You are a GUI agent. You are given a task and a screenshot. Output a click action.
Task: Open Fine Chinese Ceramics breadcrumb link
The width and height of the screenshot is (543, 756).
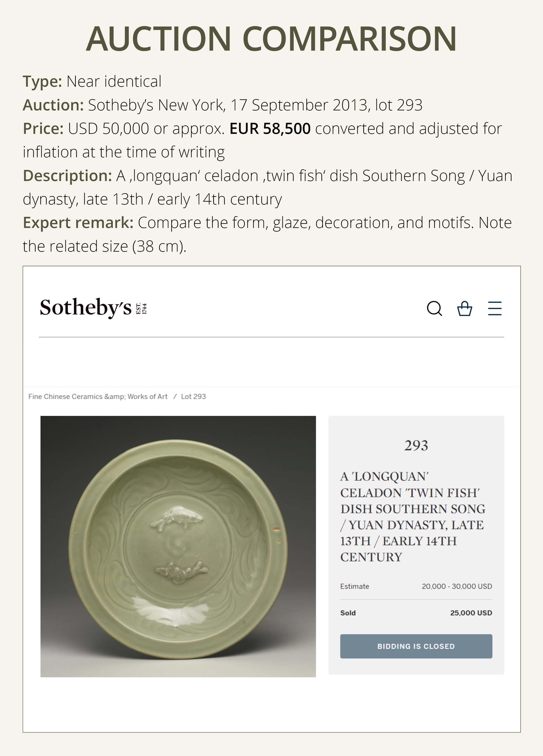click(98, 396)
